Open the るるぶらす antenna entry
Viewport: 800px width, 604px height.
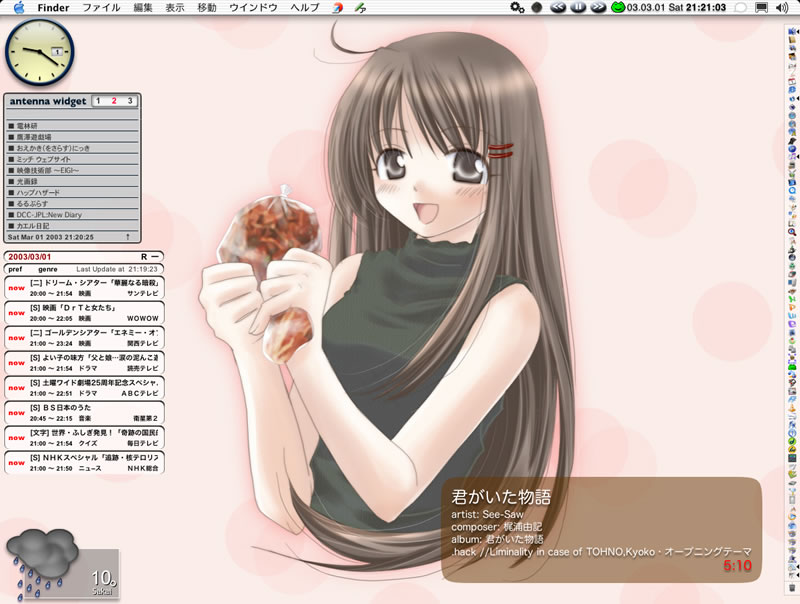tap(73, 204)
